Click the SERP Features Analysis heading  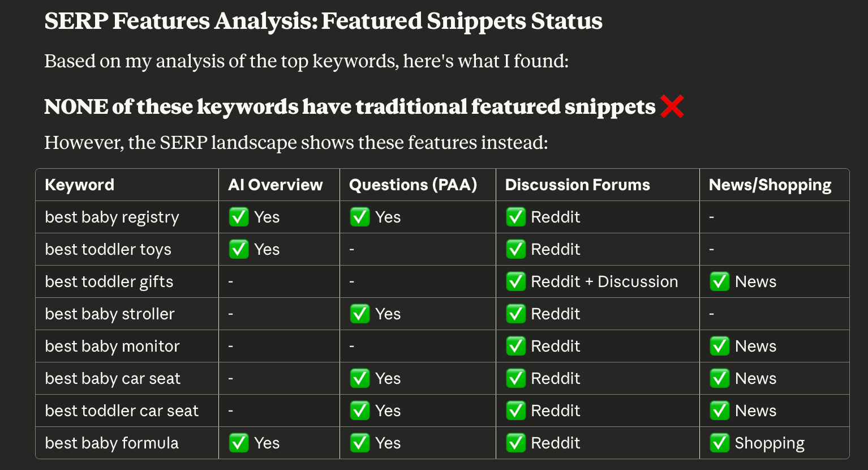[x=323, y=22]
